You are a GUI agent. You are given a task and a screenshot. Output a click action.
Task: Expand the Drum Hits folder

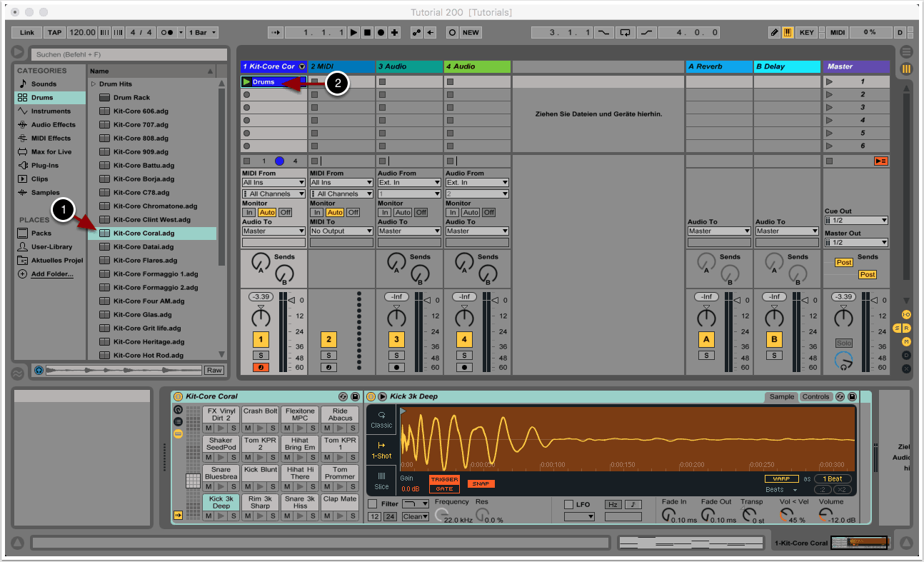93,84
